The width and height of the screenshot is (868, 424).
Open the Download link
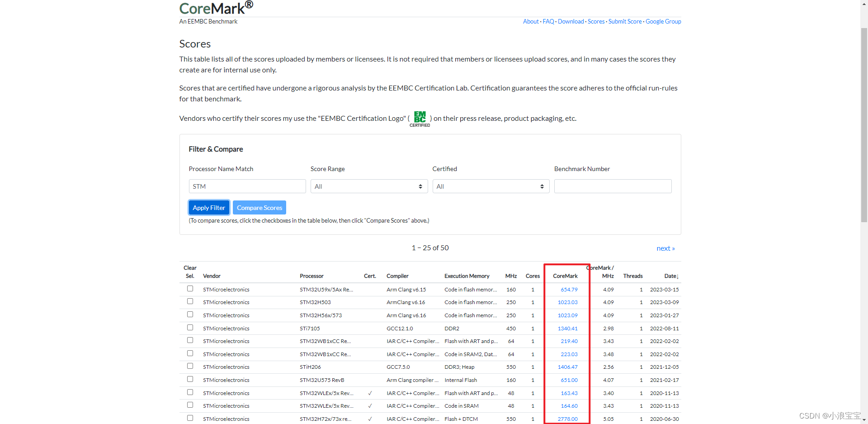571,22
